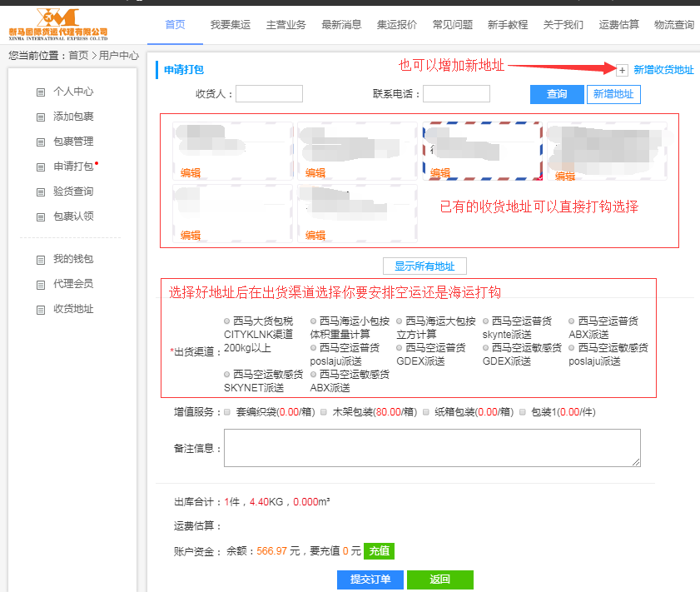This screenshot has height=592, width=700.
Task: Open 新手教程 in top navigation
Action: (x=508, y=24)
